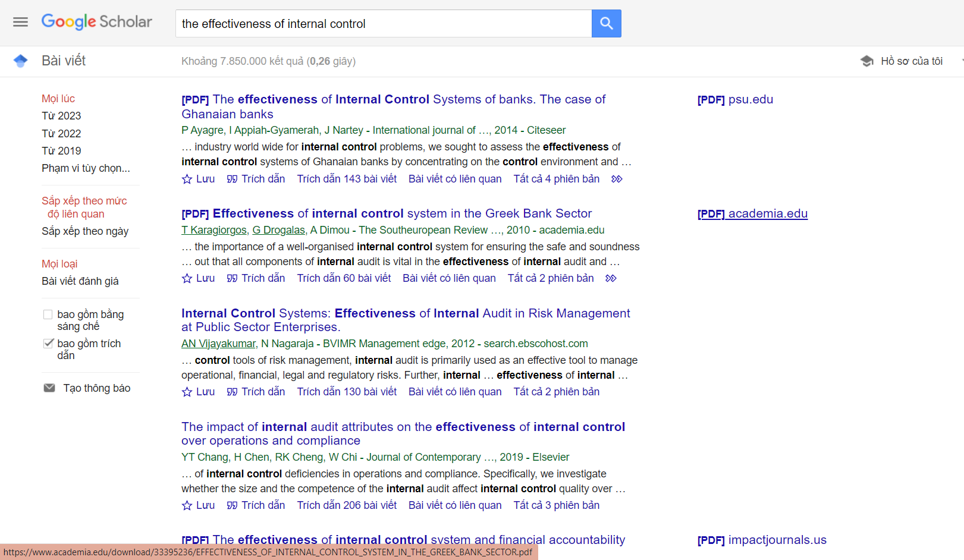Screen dimensions: 964x560
Task: Cite the Greek Bank Sector article via Trích dẫn
Action: tap(256, 278)
